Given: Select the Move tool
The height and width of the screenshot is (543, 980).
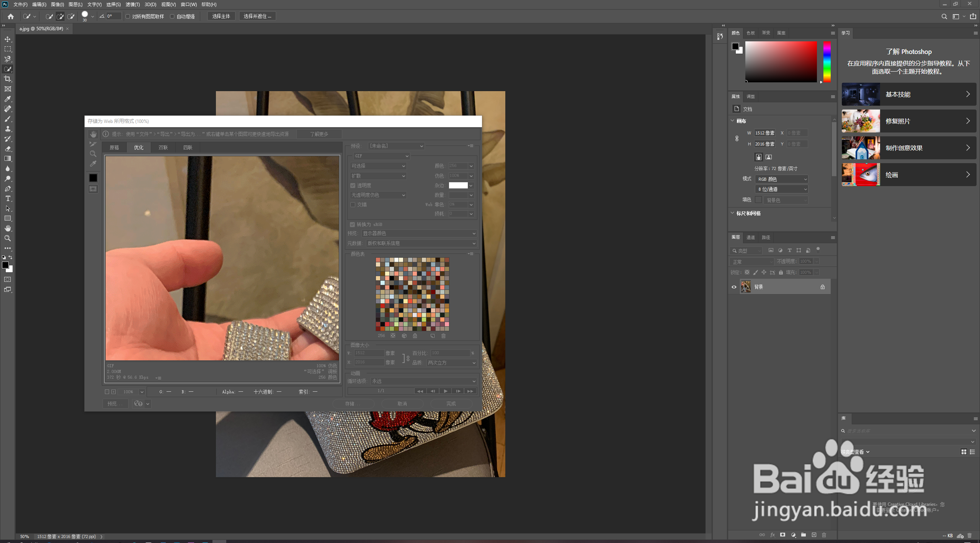Looking at the screenshot, I should [x=8, y=39].
